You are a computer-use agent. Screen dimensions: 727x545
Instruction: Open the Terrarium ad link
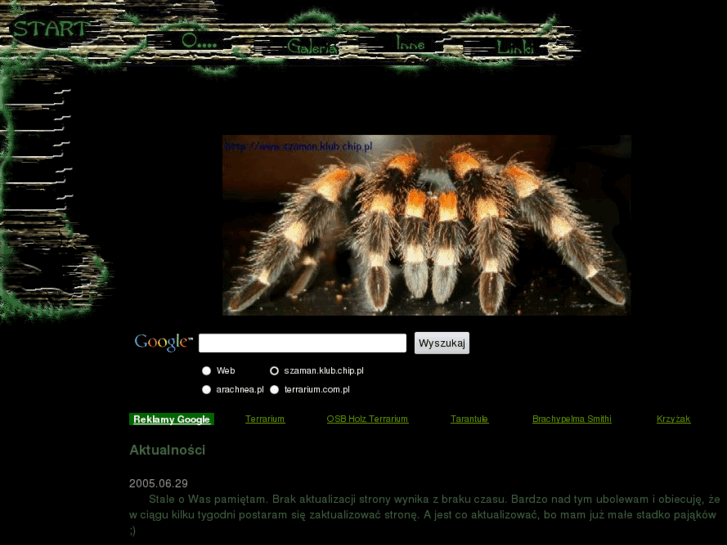tap(265, 419)
